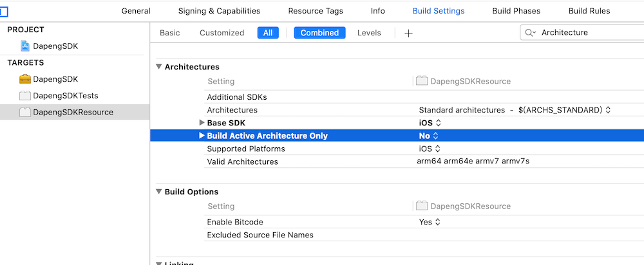The width and height of the screenshot is (644, 265).
Task: Expand the Base SDK setting
Action: [202, 123]
